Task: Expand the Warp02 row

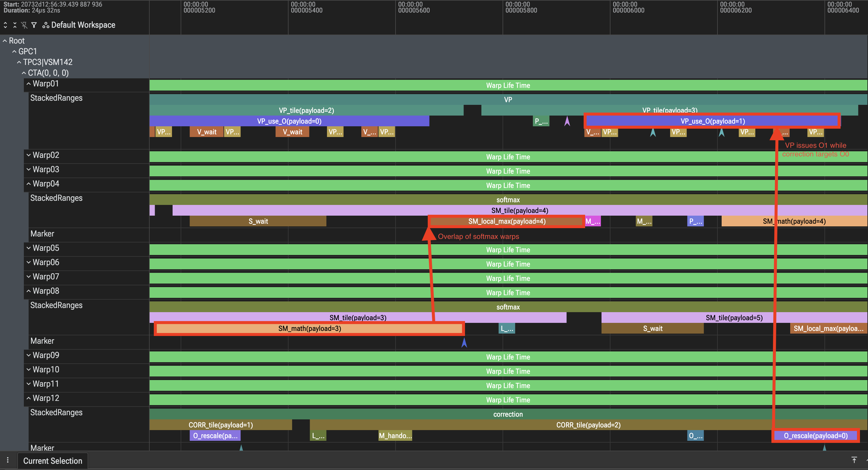Action: pyautogui.click(x=29, y=155)
